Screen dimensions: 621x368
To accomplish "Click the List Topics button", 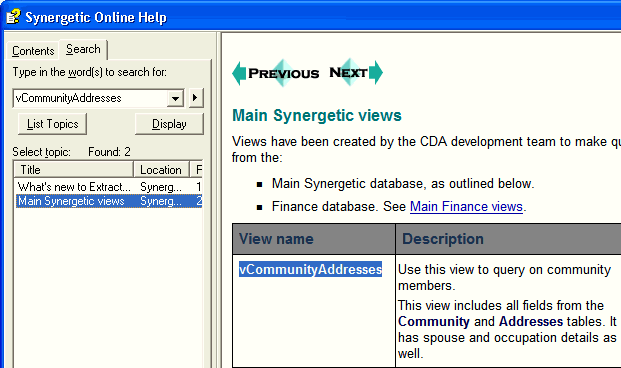I will point(52,124).
